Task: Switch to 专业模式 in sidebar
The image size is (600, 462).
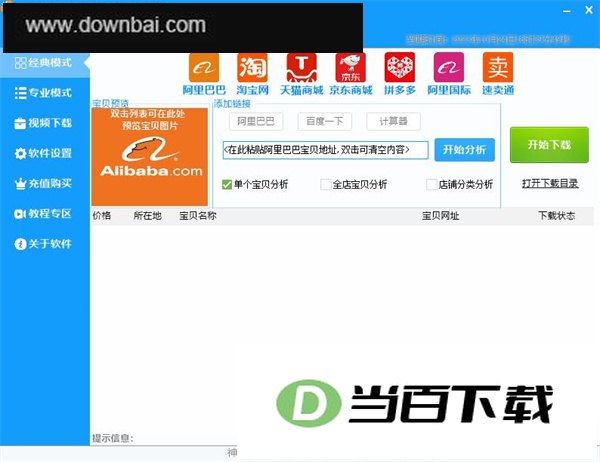Action: (43, 93)
